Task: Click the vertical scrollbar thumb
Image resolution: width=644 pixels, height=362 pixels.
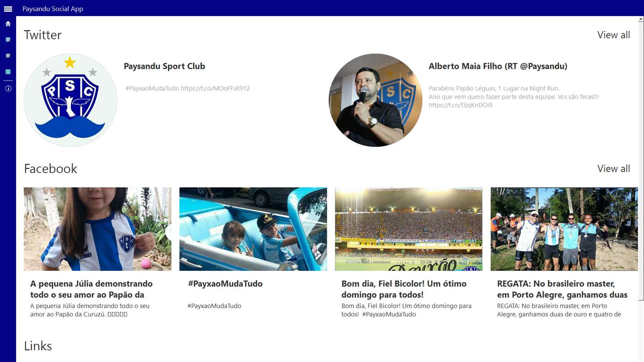Action: 641,161
